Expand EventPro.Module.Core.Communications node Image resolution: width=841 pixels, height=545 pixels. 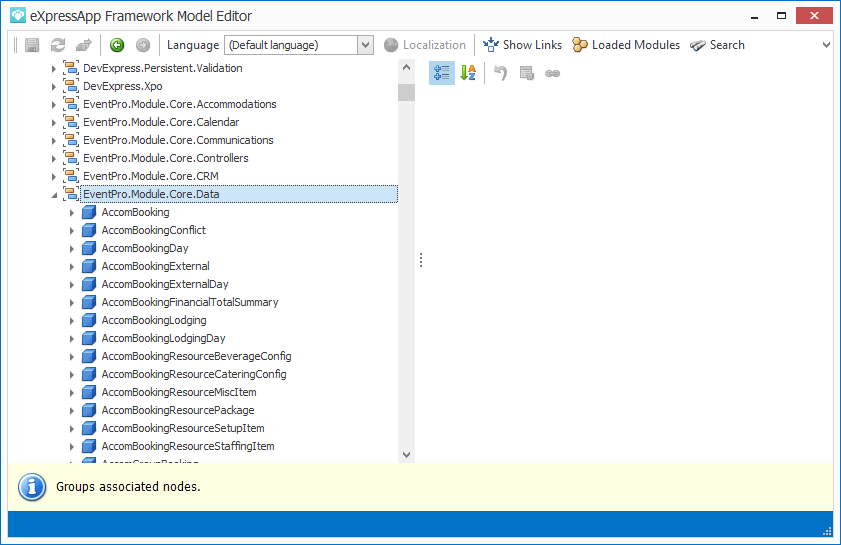coord(54,141)
